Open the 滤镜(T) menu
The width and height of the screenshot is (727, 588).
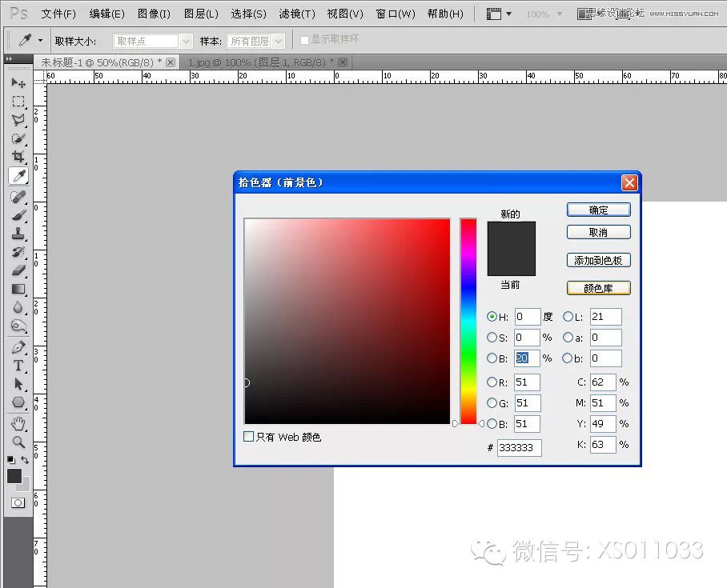pos(296,13)
